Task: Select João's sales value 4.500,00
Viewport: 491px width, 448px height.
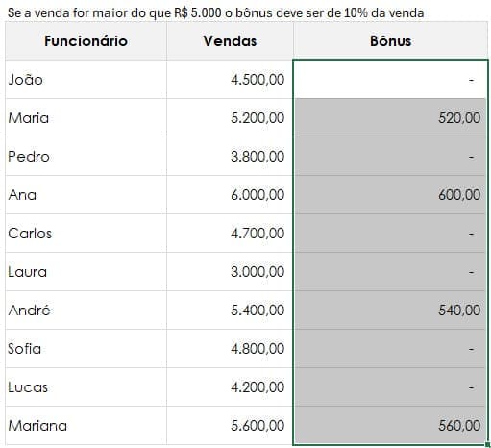Action: coord(230,79)
